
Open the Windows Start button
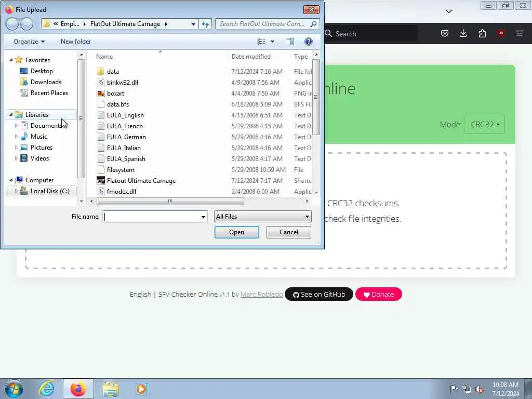tap(14, 389)
